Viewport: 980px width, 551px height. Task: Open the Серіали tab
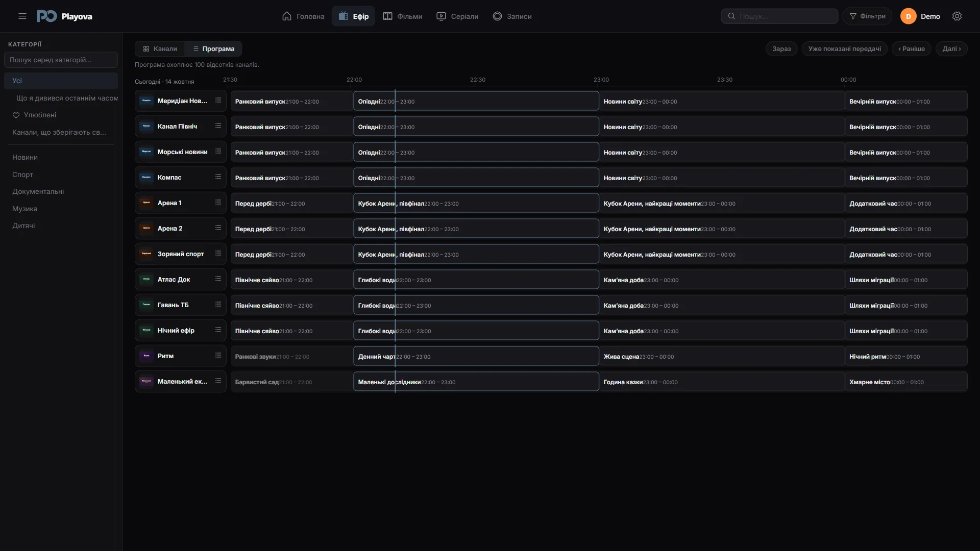pyautogui.click(x=457, y=16)
